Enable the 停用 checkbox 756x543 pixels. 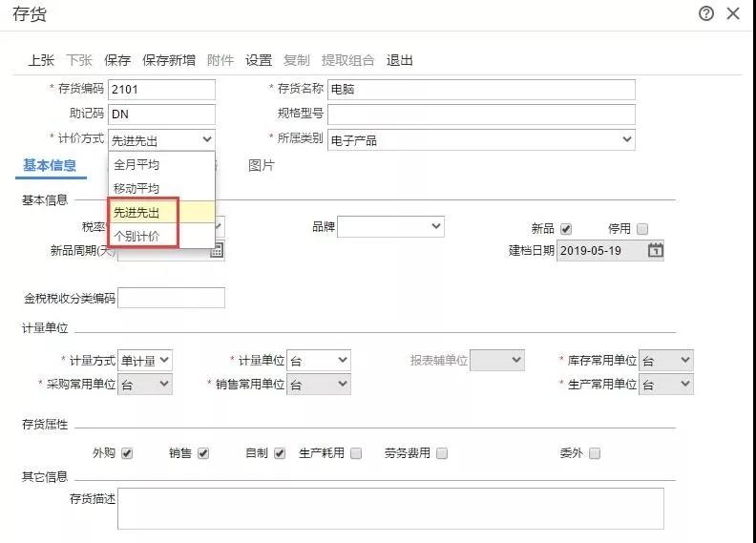tap(642, 229)
